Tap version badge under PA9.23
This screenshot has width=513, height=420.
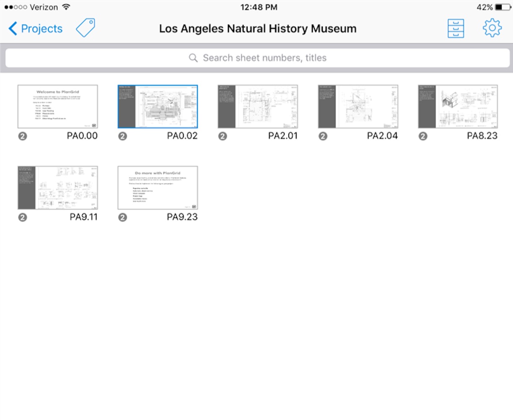123,217
